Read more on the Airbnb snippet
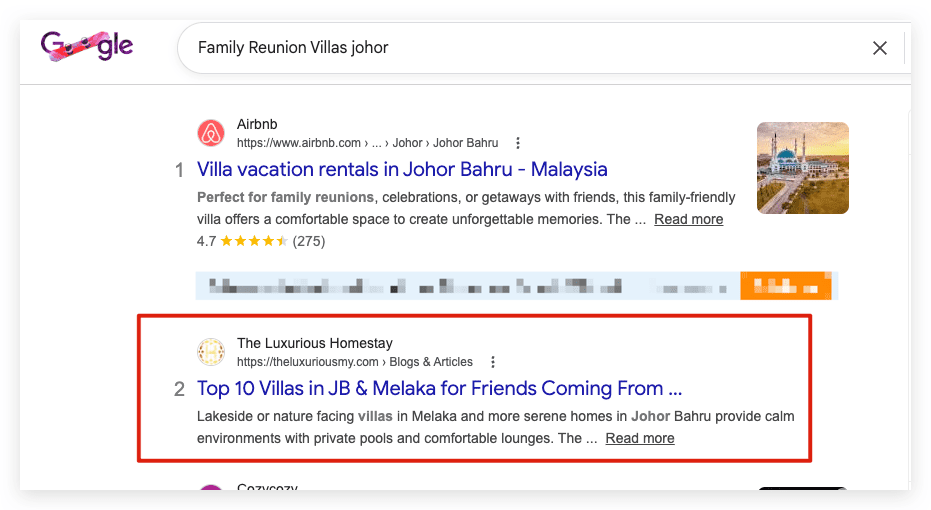This screenshot has height=510, width=931. tap(688, 220)
